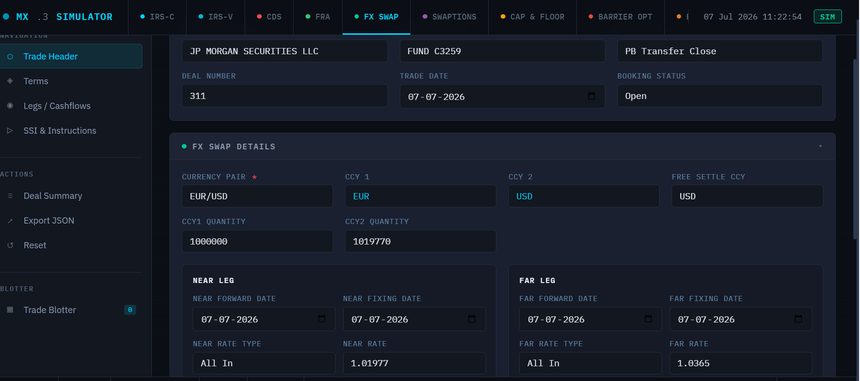Viewport: 860px width, 381px height.
Task: Open the PB Transfer Close dropdown
Action: [720, 51]
